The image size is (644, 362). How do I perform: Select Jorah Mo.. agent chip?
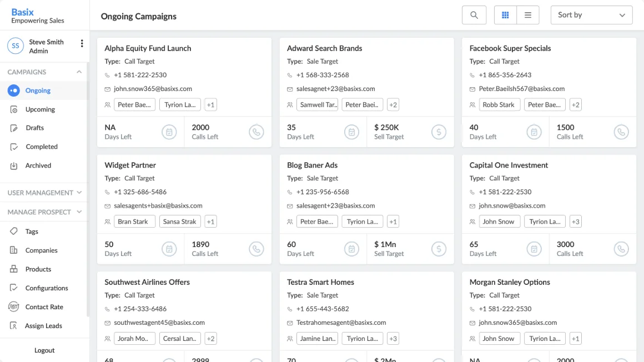click(135, 339)
